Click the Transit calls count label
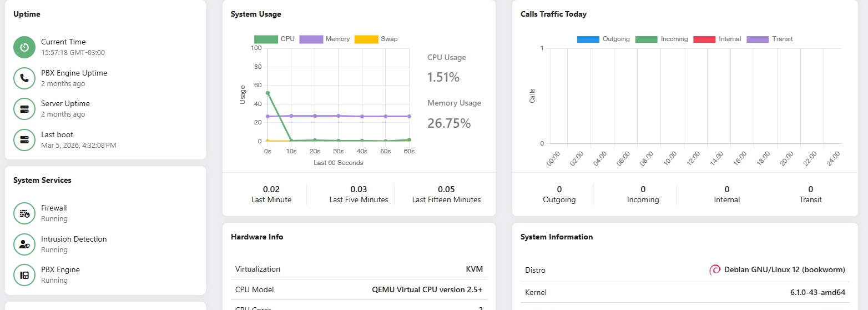 811,199
